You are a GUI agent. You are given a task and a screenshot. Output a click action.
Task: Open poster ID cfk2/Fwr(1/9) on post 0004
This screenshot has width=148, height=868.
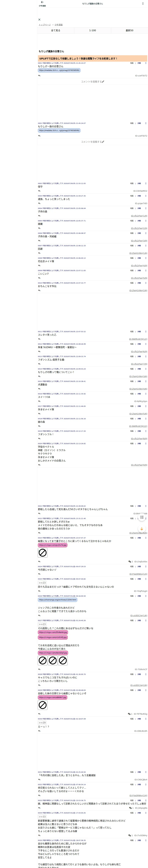139,216
